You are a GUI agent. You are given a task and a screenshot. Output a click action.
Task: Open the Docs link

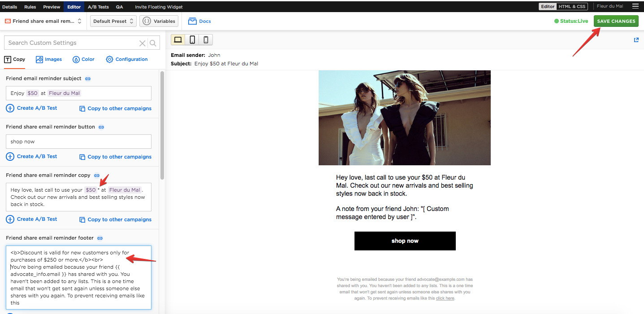199,21
